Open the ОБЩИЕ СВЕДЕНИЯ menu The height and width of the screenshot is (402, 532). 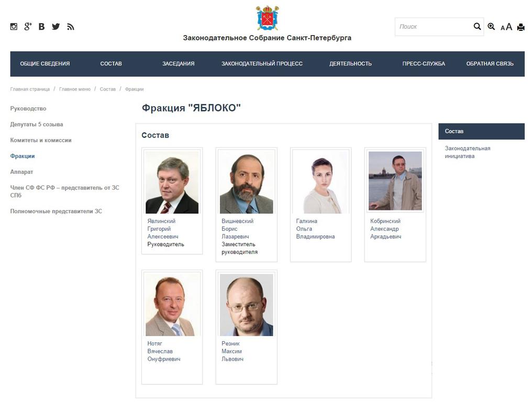(x=45, y=63)
